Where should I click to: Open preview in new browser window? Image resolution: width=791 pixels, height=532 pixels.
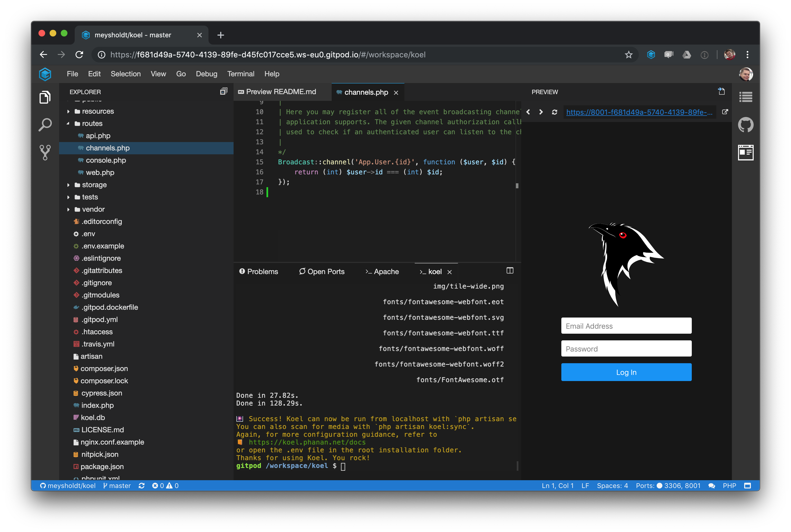(725, 112)
